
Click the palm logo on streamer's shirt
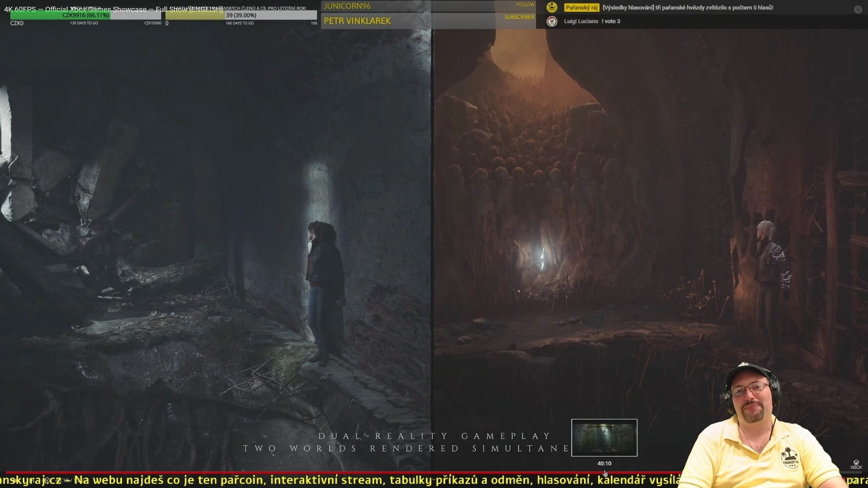tap(790, 457)
